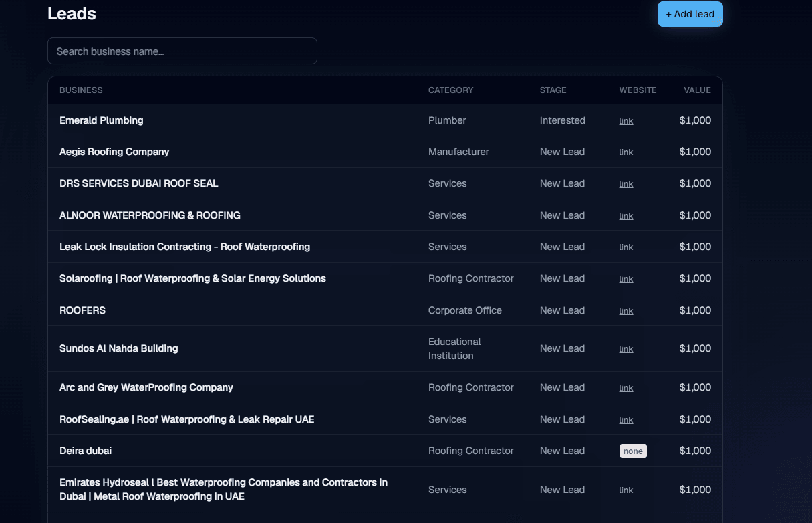Screen dimensions: 812x523
Task: Select the Aegis Roofing Company business name
Action: point(114,152)
